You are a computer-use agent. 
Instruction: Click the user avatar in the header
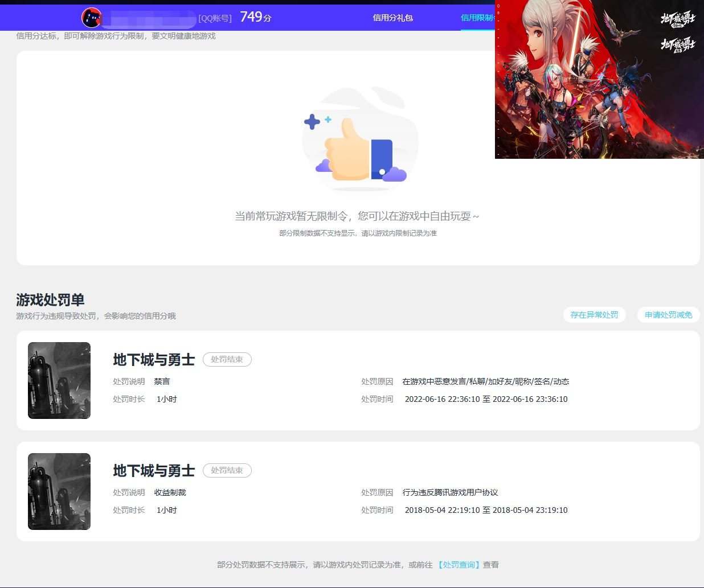coord(92,18)
